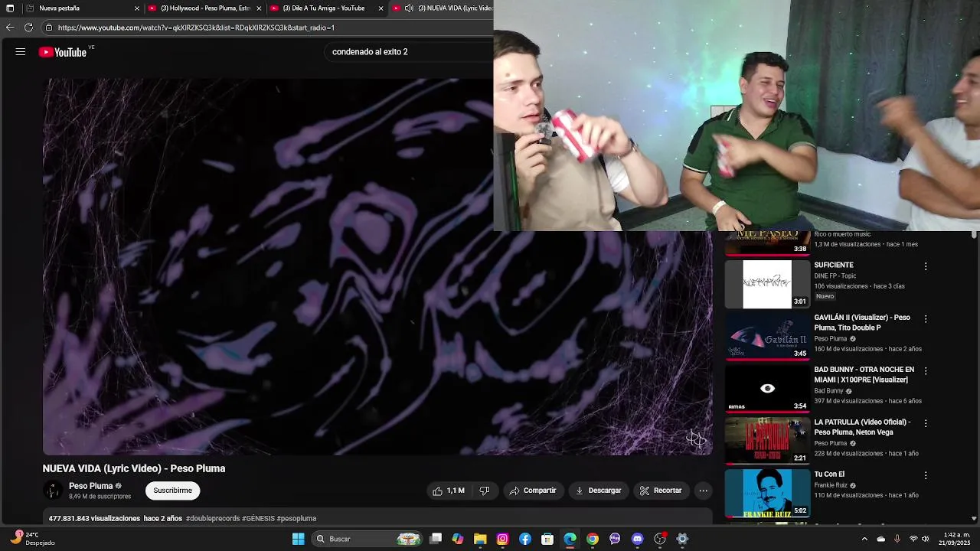The height and width of the screenshot is (551, 980).
Task: Open Facebook from the taskbar
Action: click(525, 539)
